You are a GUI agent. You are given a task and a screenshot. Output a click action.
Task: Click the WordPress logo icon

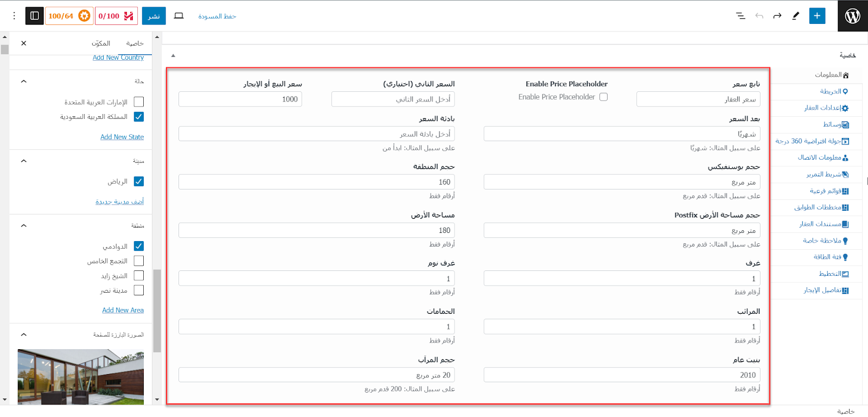pos(852,16)
